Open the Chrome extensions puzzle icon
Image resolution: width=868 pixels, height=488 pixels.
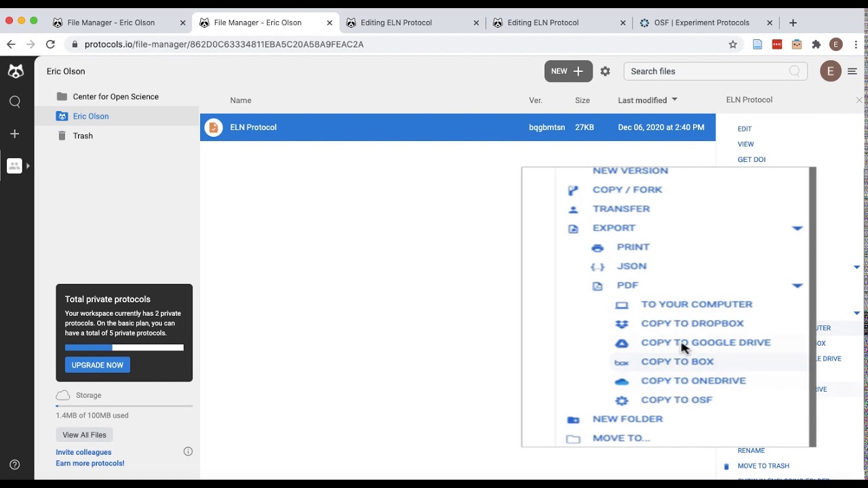click(x=816, y=44)
